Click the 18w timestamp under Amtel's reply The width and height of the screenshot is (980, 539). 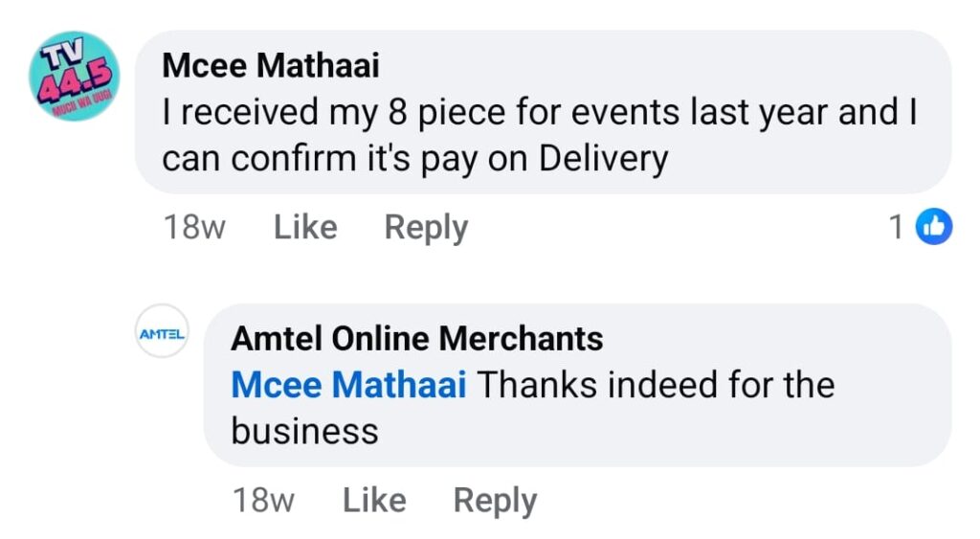point(263,501)
